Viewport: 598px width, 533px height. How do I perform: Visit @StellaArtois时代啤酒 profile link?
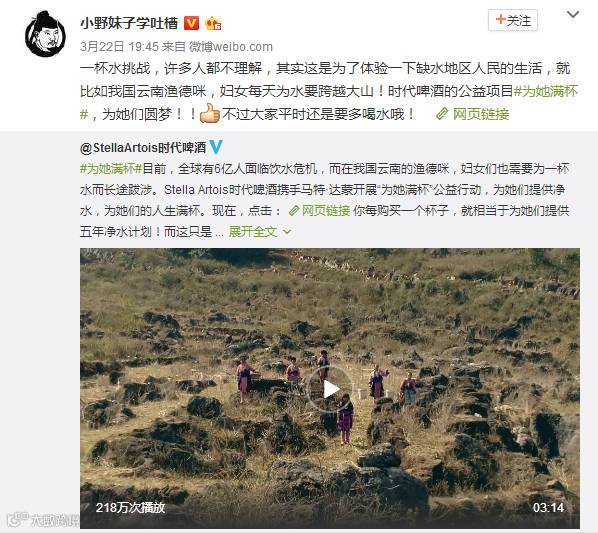pyautogui.click(x=143, y=148)
